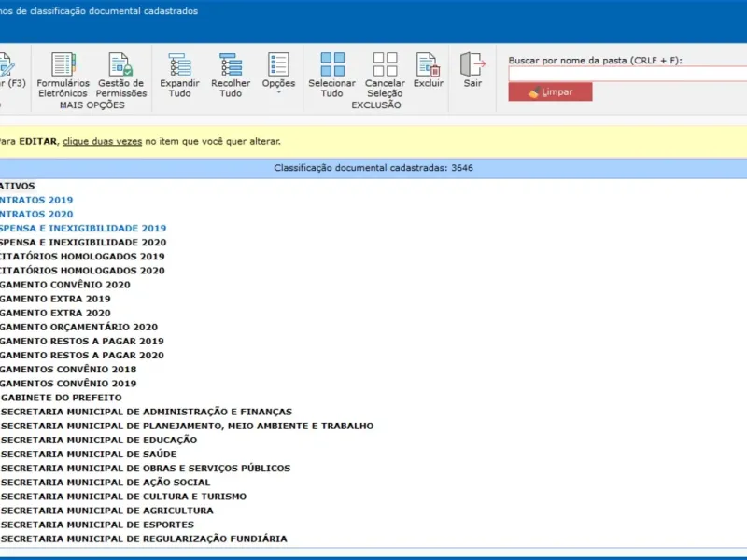Screen dimensions: 747x560
Task: Select 'GAMENTO EXTRA 2020' row
Action: click(x=55, y=313)
